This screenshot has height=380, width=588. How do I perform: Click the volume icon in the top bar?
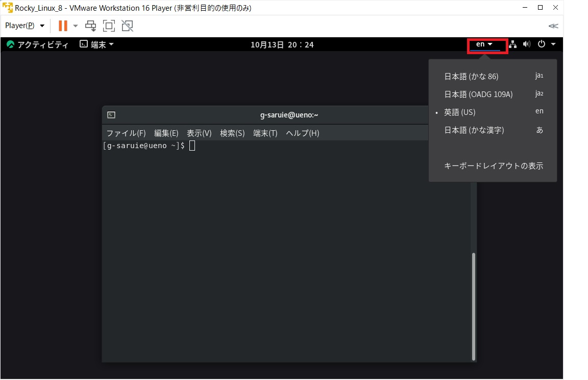click(x=527, y=44)
